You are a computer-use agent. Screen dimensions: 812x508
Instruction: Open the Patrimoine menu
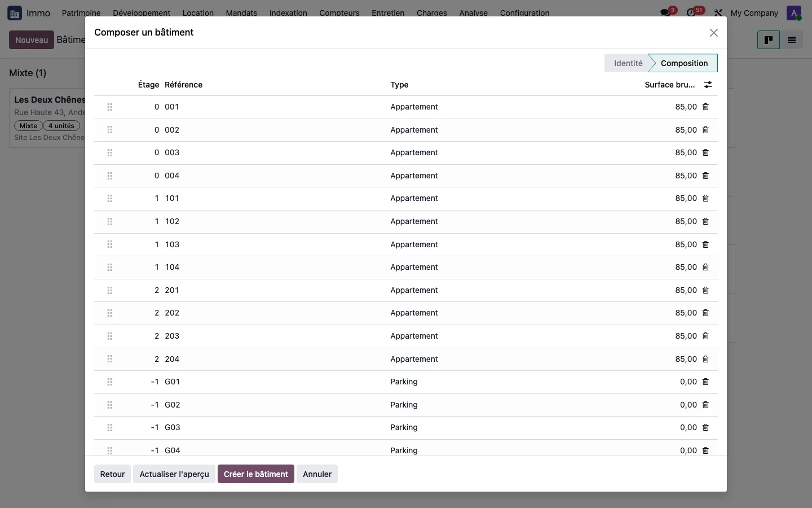81,13
